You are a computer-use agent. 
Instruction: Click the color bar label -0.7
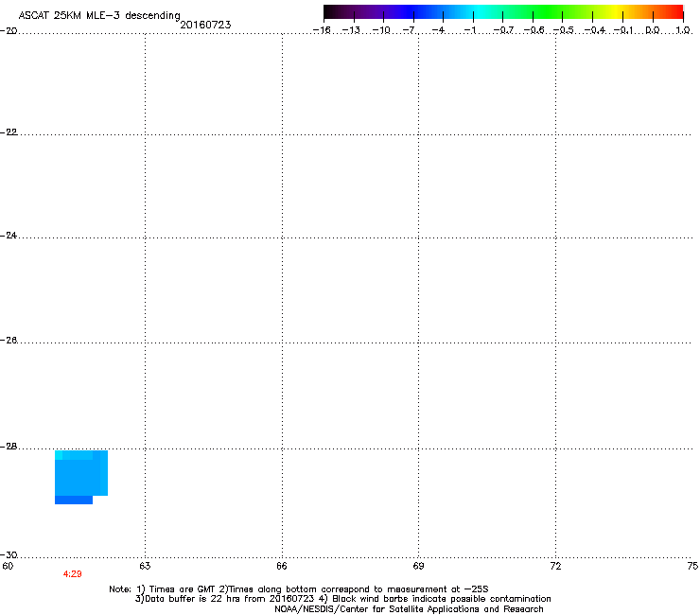[x=503, y=30]
